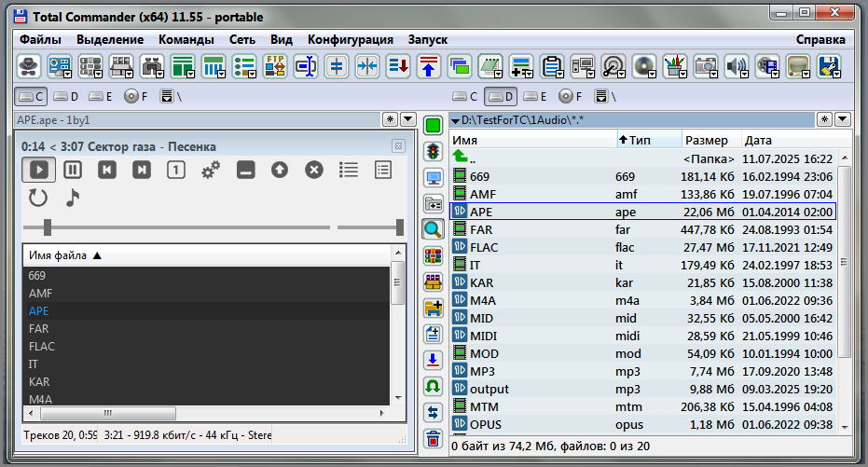Click the pencil cup tools toolbar icon
868x467 pixels.
coord(674,67)
